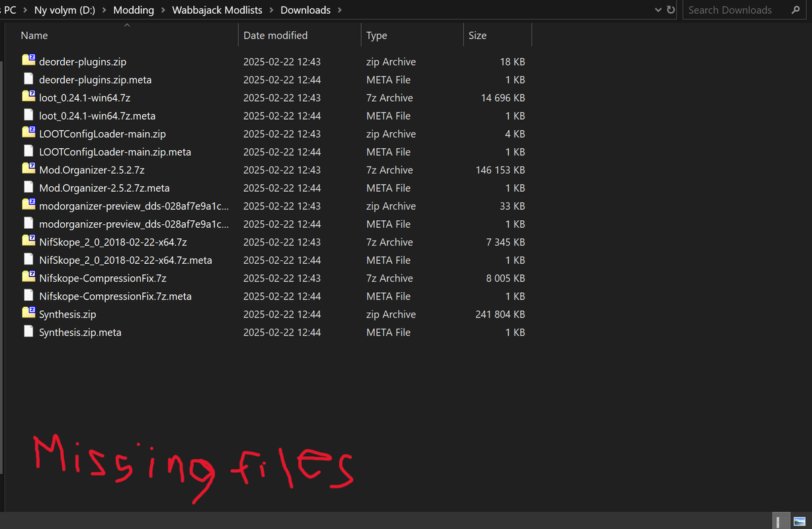The image size is (812, 529).
Task: Click the search magnifier icon
Action: click(x=795, y=10)
